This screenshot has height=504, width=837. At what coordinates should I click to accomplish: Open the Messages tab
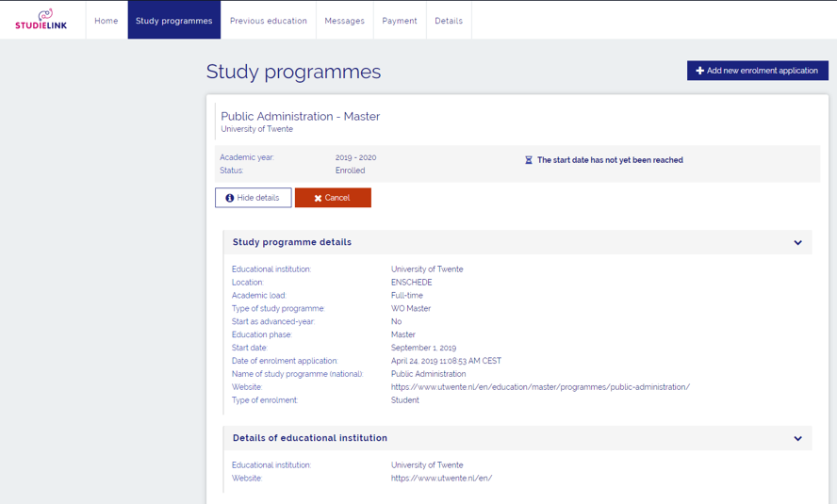[x=345, y=21]
